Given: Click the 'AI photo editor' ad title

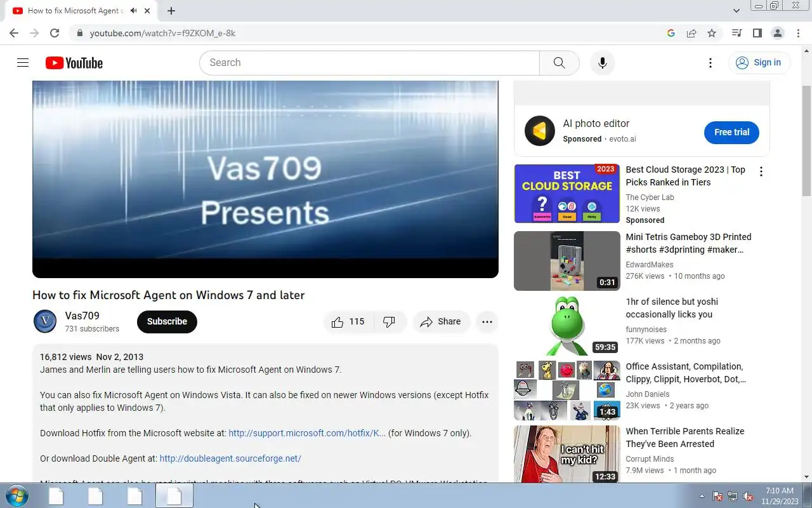Looking at the screenshot, I should pyautogui.click(x=596, y=124).
